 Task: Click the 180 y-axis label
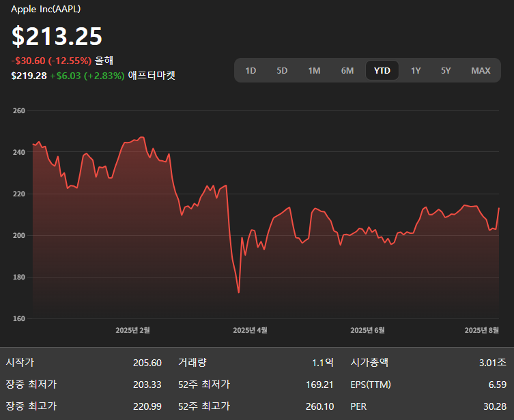pyautogui.click(x=19, y=277)
